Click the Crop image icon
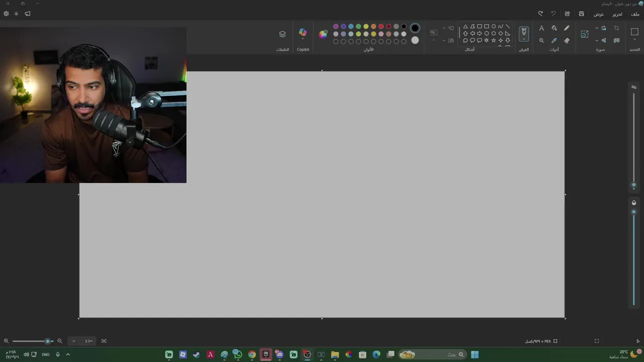Screen dimensions: 644x362 (616, 28)
